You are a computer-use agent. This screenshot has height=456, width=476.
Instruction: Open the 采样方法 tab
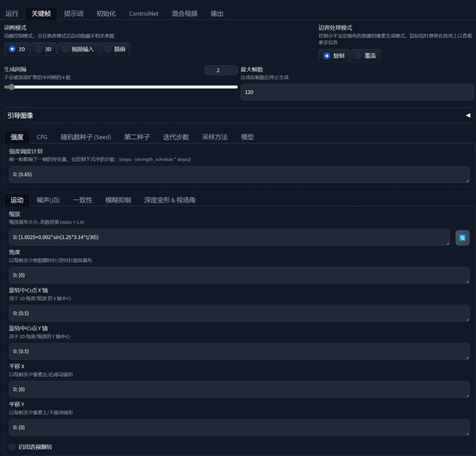(x=215, y=137)
